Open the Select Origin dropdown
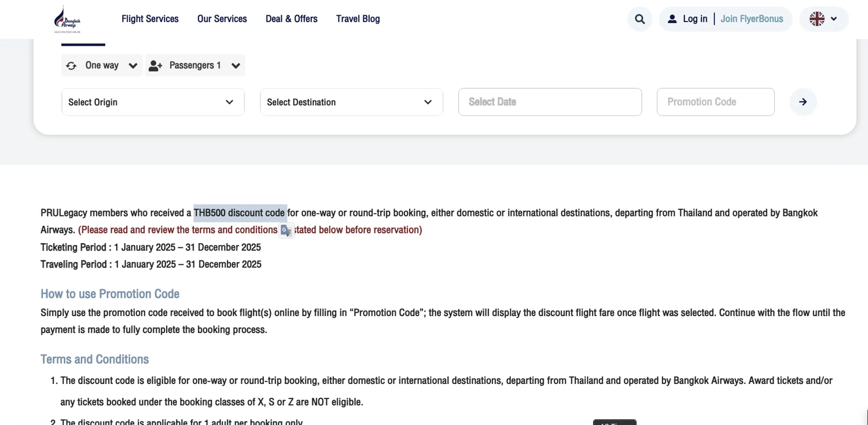 [153, 102]
